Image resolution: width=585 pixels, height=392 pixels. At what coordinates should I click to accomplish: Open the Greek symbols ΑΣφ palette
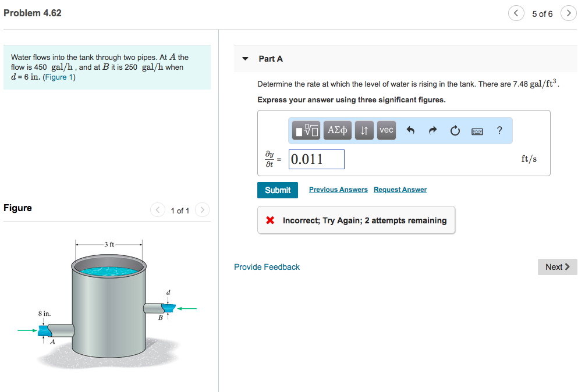337,130
